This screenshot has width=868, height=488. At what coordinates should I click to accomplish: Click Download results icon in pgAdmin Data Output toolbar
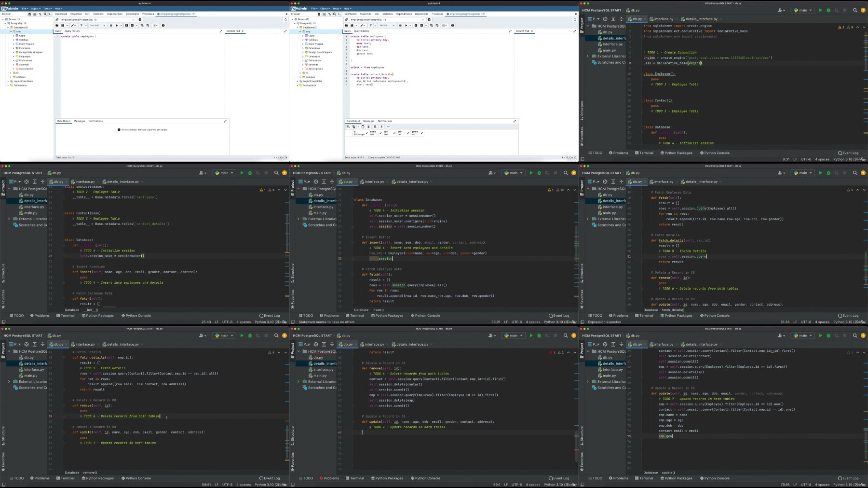[381, 126]
